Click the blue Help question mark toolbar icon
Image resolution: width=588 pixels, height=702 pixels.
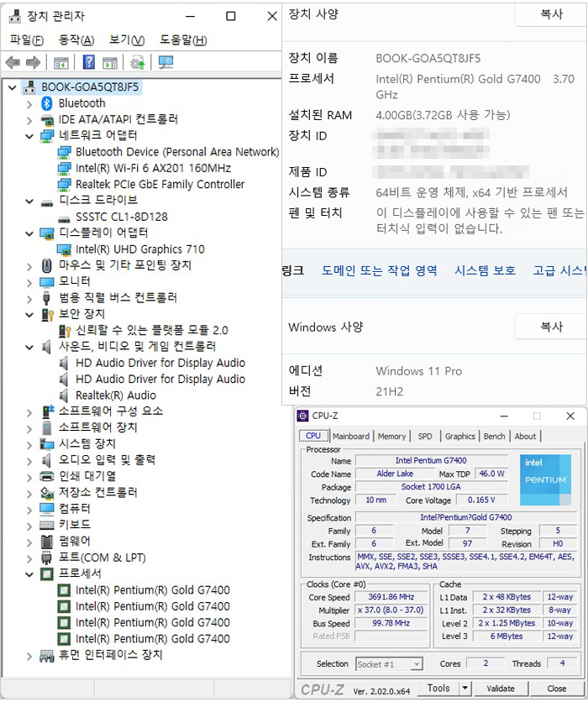[89, 62]
